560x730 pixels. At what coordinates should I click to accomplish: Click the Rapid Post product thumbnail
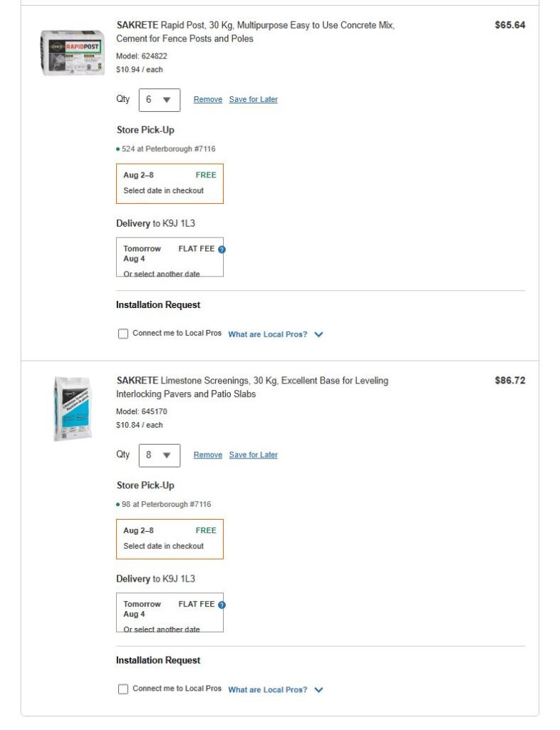click(73, 52)
